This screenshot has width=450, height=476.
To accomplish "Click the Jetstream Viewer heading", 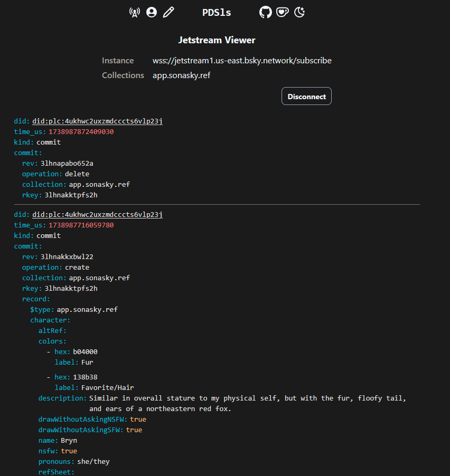I will tap(217, 40).
